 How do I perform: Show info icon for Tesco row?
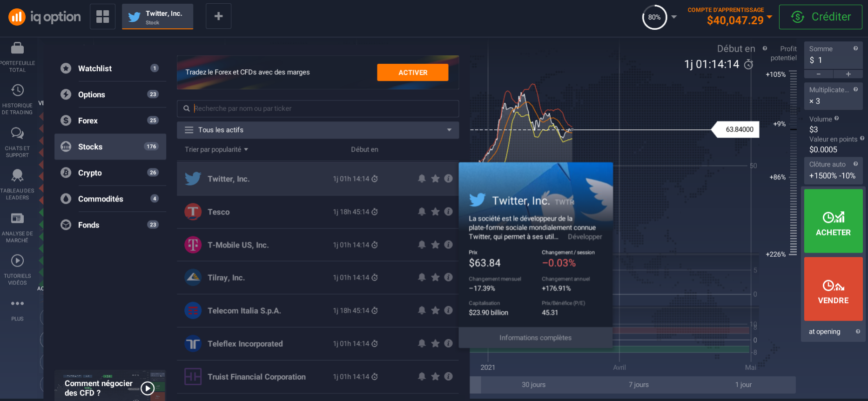click(x=448, y=211)
